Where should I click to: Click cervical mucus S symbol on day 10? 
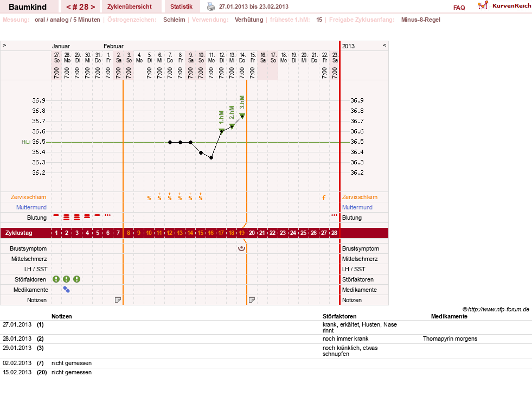click(149, 198)
